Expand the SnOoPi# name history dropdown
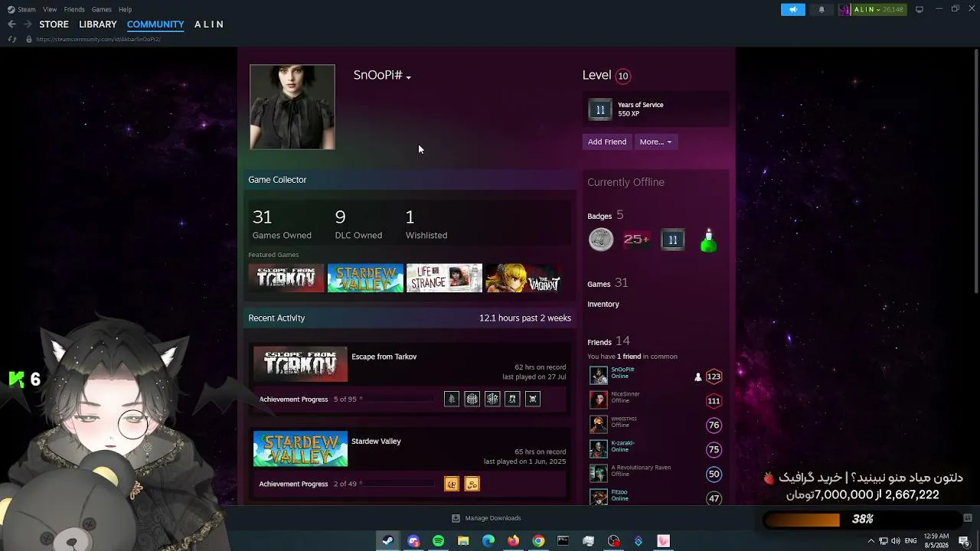The image size is (980, 551). 409,77
